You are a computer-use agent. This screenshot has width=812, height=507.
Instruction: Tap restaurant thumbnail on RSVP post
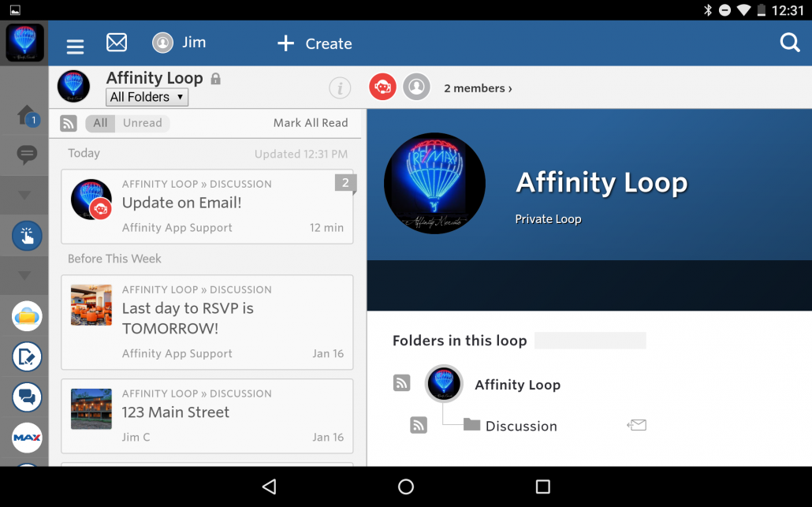[91, 304]
